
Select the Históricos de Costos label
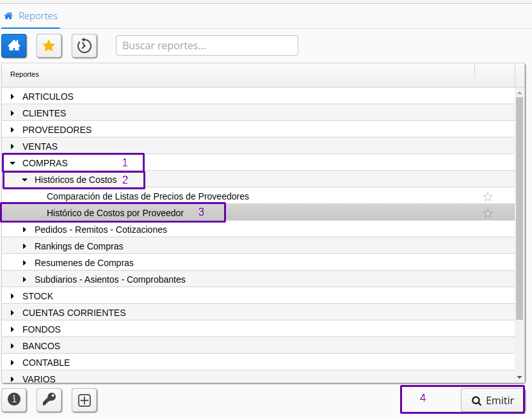76,180
